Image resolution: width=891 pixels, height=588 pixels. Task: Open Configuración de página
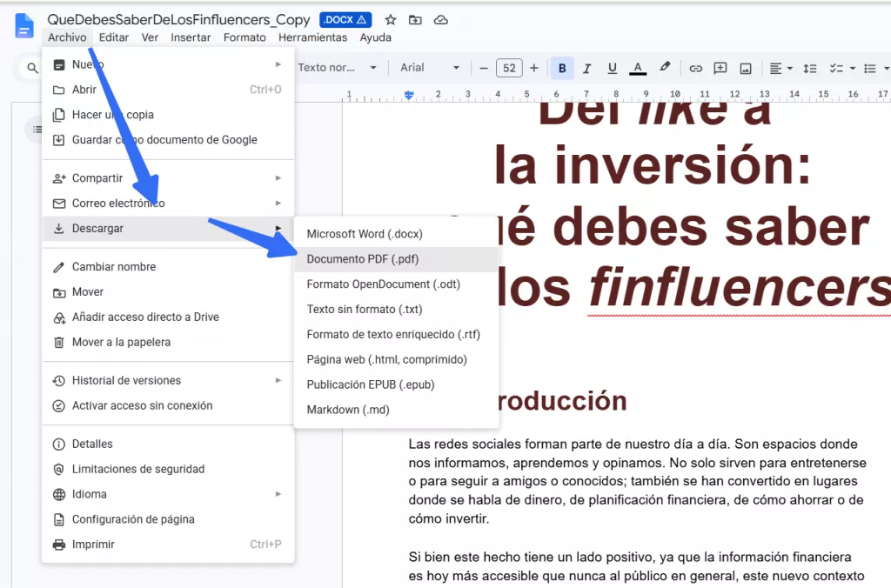[x=168, y=519]
